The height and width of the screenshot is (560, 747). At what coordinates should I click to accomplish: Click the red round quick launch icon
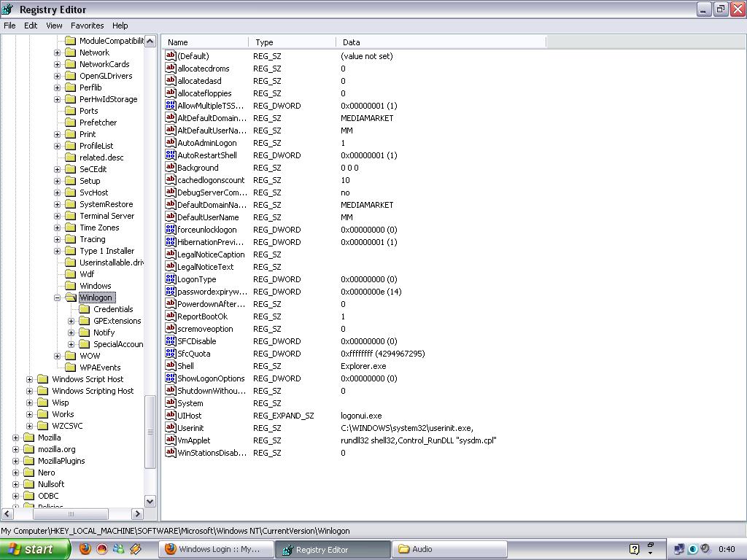coord(102,549)
